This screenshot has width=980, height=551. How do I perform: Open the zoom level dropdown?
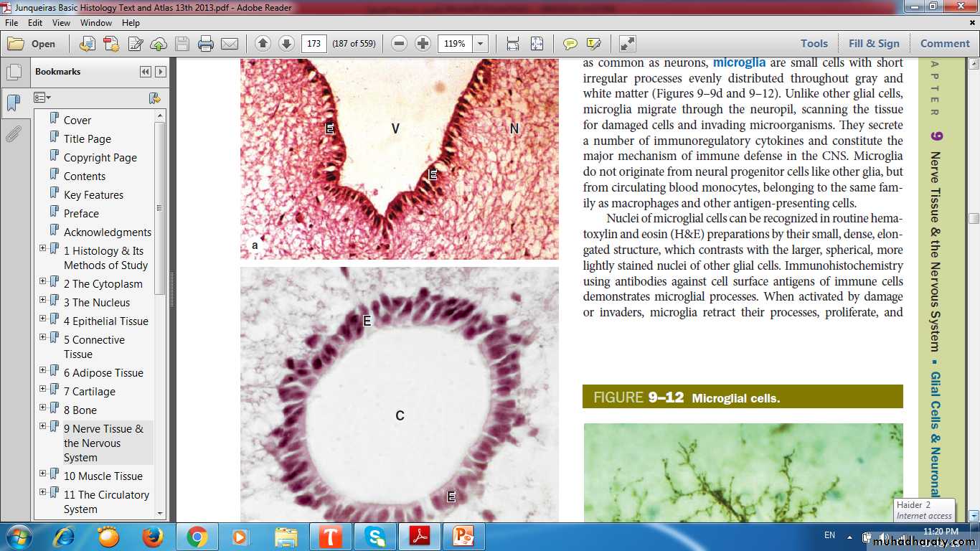(x=481, y=44)
